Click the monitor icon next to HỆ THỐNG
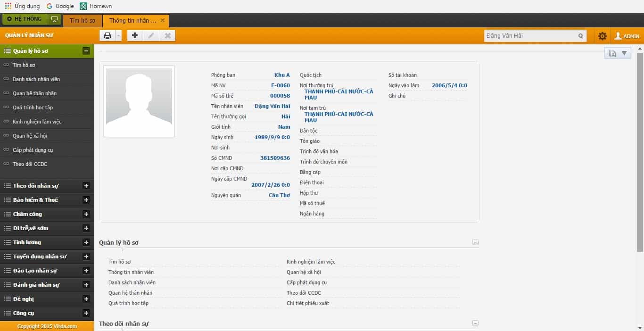The image size is (644, 331). (54, 19)
